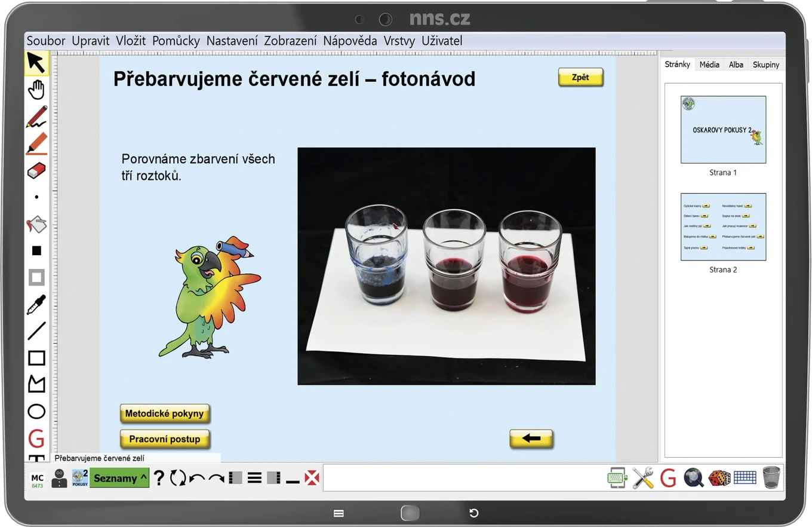Select the polygon shape tool

(x=36, y=384)
